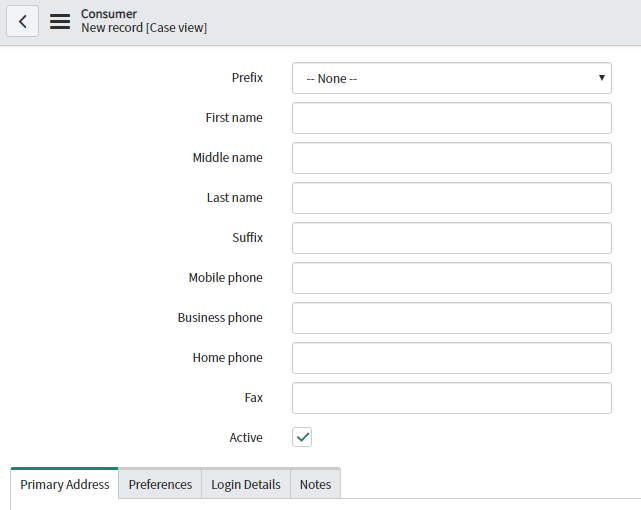The height and width of the screenshot is (510, 641).
Task: Click the Mobile phone label text
Action: pos(225,277)
